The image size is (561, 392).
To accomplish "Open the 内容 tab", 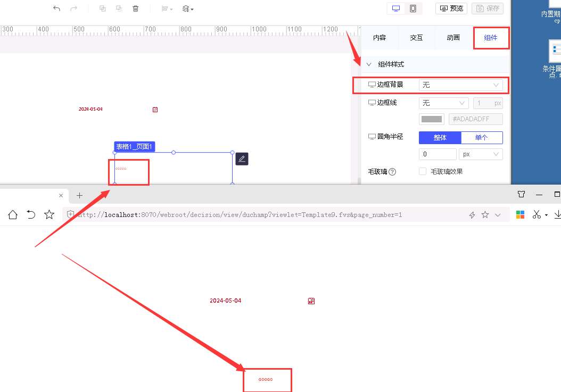I will (x=379, y=38).
